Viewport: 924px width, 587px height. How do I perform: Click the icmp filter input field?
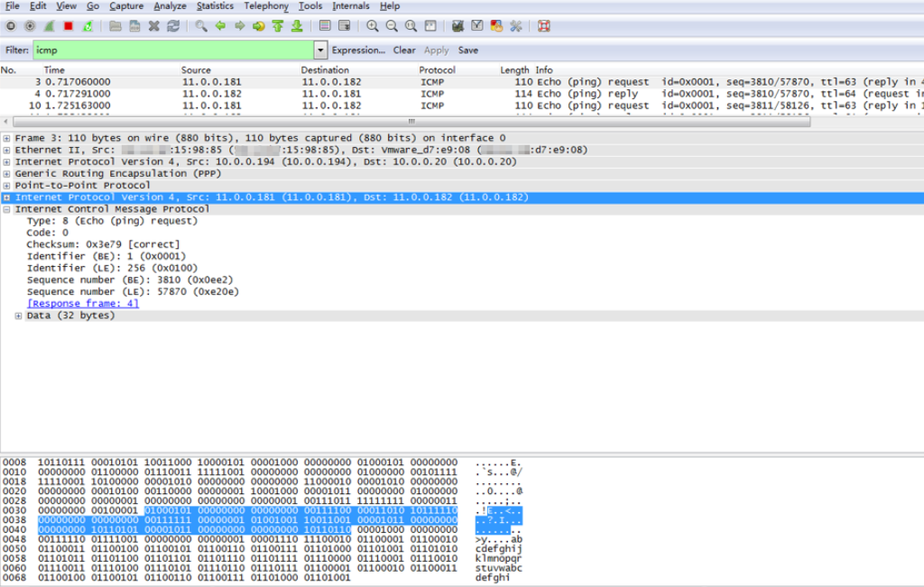click(x=173, y=50)
